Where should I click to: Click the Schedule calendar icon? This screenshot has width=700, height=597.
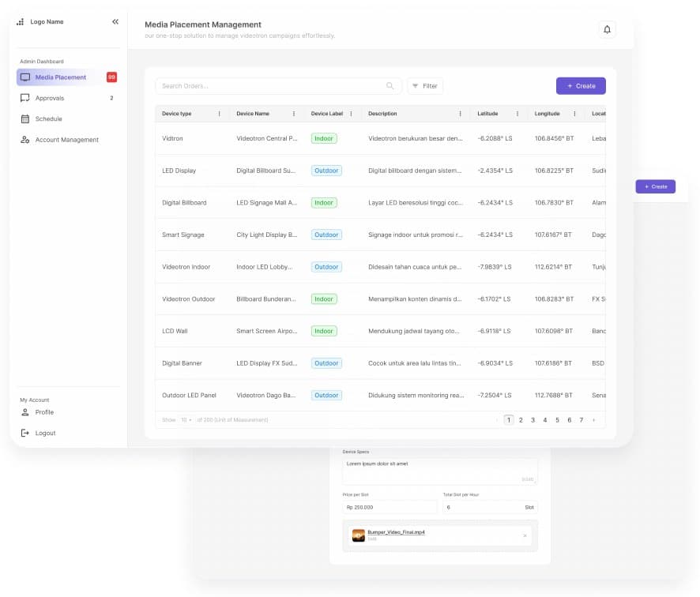25,118
